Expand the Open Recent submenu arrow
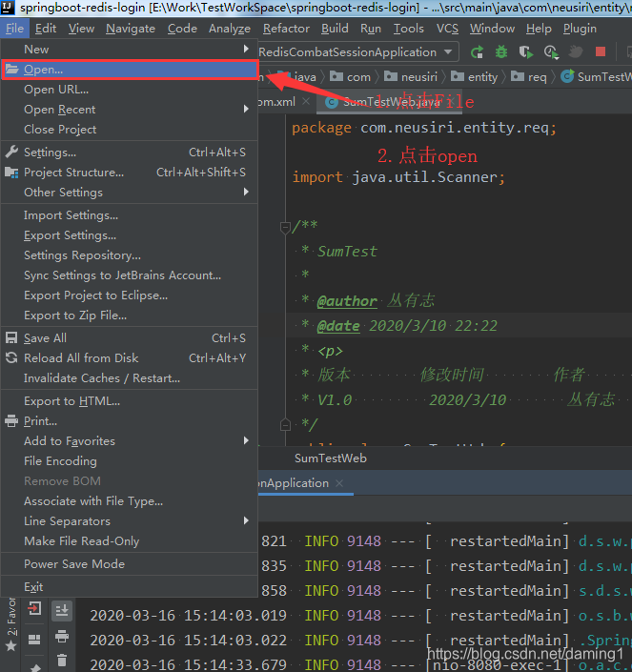This screenshot has width=632, height=672. (x=246, y=109)
